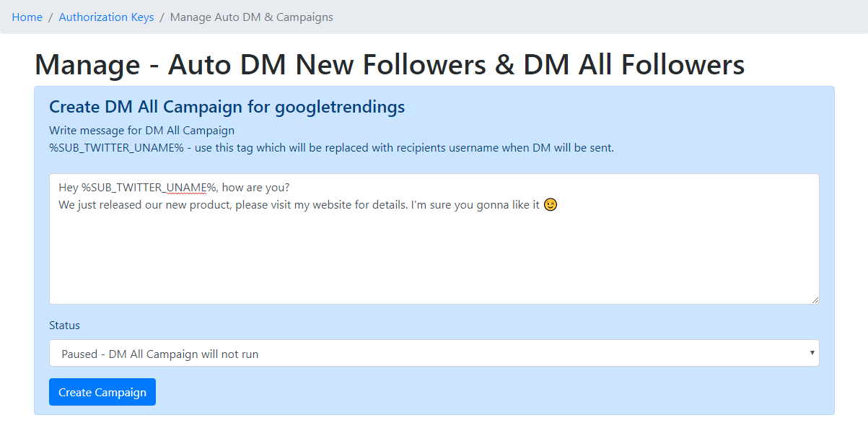Open the Status dropdown arrow
Viewport: 868px width, 441px height.
pos(812,353)
